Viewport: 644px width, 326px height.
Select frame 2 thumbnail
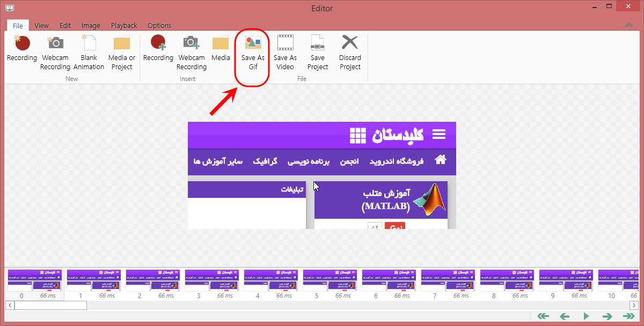pos(153,284)
